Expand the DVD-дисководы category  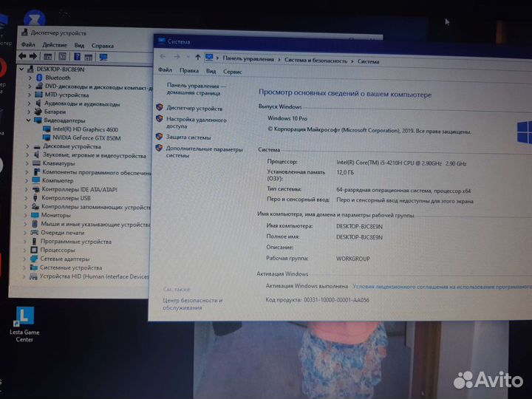click(x=30, y=86)
